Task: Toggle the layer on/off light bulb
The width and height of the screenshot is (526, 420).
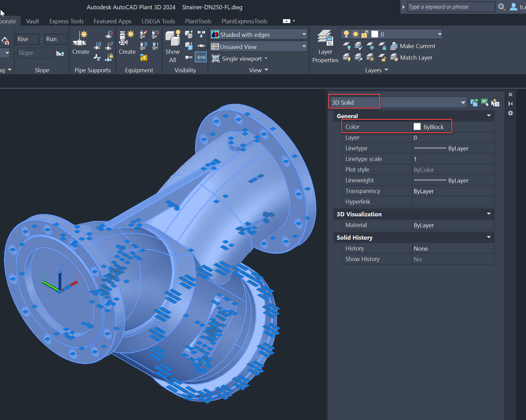Action: (346, 34)
